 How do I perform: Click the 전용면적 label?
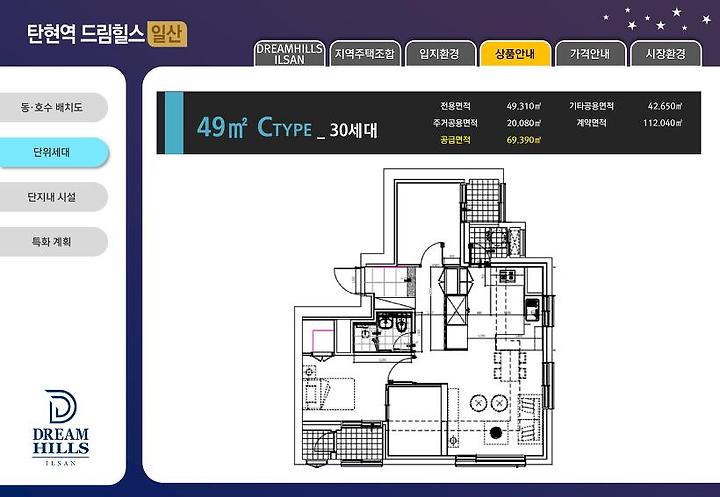[455, 106]
